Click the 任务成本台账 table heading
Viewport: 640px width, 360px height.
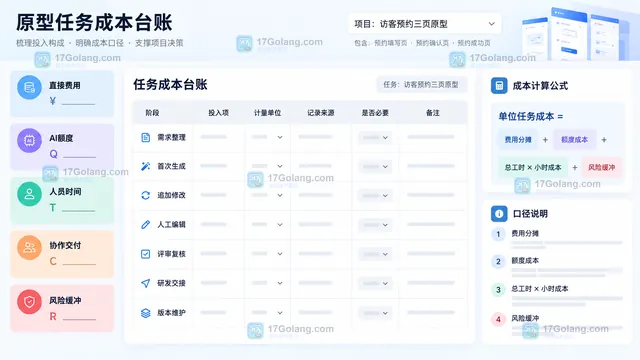tap(170, 84)
